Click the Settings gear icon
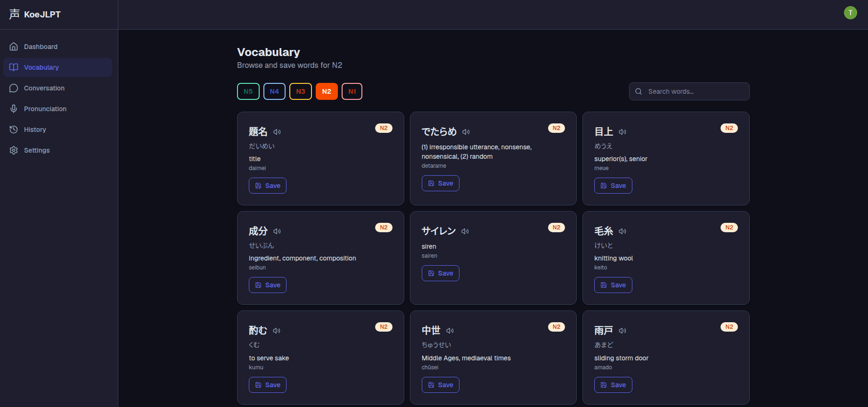 14,150
